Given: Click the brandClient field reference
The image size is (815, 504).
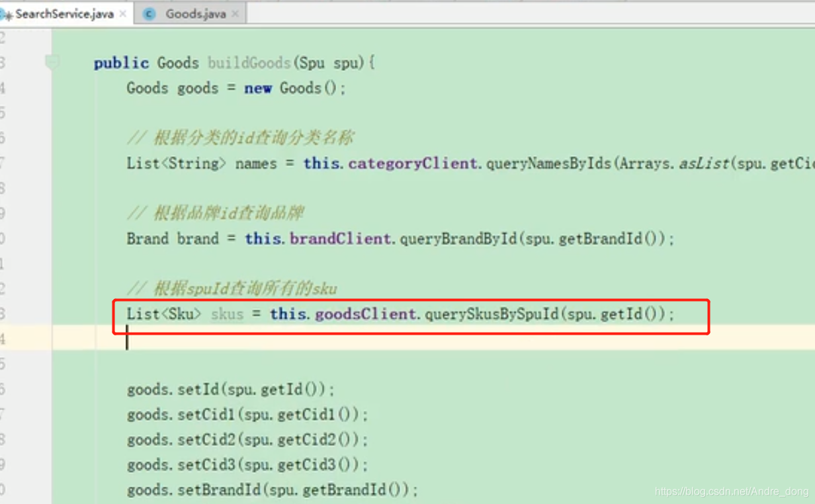Looking at the screenshot, I should tap(341, 239).
